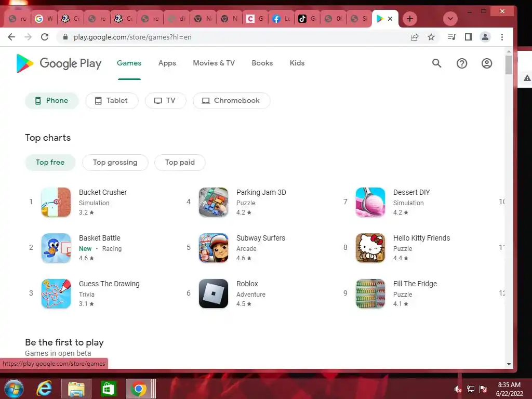Image resolution: width=532 pixels, height=399 pixels.
Task: Open the Bucket Crusher title link
Action: click(x=103, y=192)
